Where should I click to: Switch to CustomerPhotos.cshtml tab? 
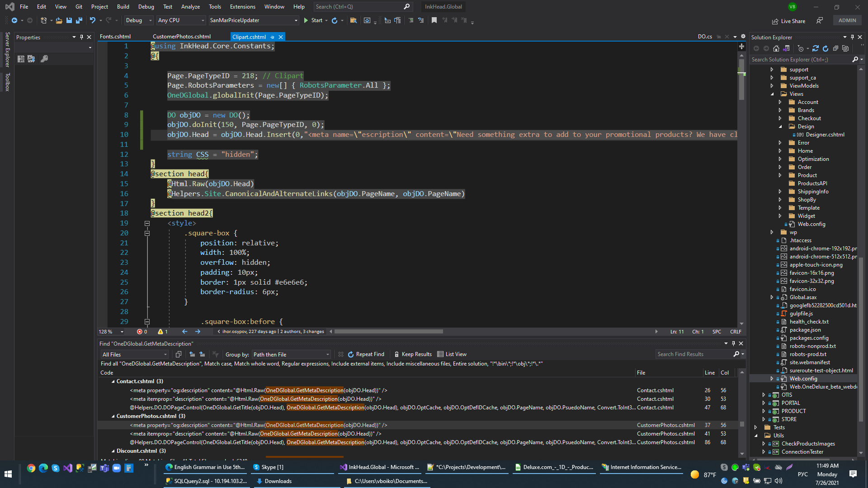coord(181,37)
